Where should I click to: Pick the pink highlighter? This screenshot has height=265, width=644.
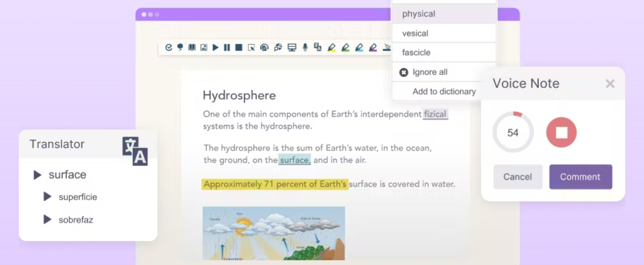coord(373,47)
